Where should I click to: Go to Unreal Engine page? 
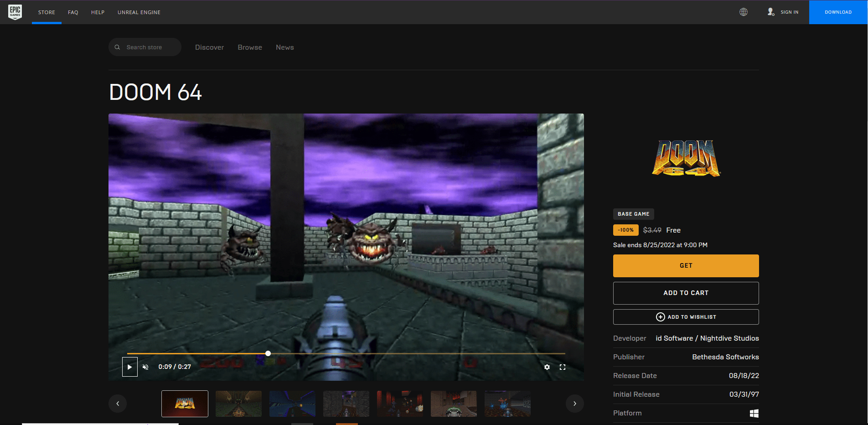pos(139,12)
